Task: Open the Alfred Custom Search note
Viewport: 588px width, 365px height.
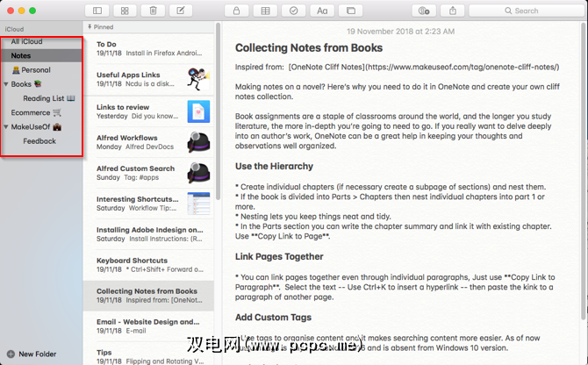Action: pos(148,173)
